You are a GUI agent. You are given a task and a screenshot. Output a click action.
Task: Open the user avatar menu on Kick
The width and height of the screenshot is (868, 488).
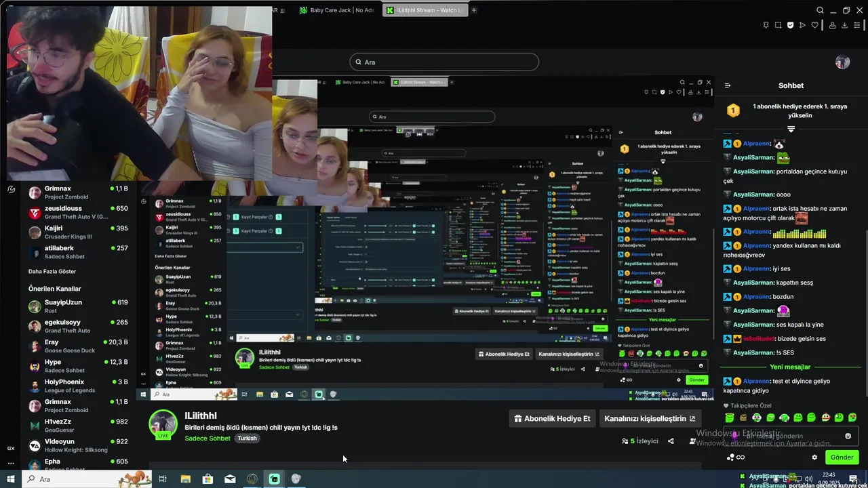[x=842, y=62]
